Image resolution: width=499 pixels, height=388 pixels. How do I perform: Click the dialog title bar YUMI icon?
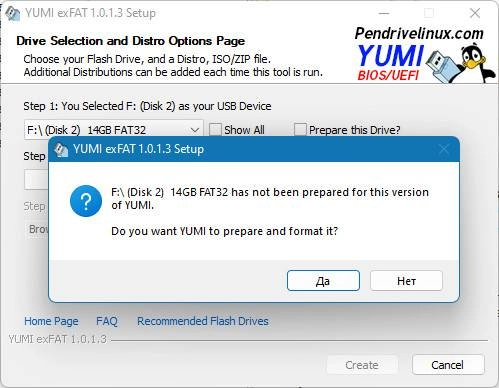tap(61, 149)
